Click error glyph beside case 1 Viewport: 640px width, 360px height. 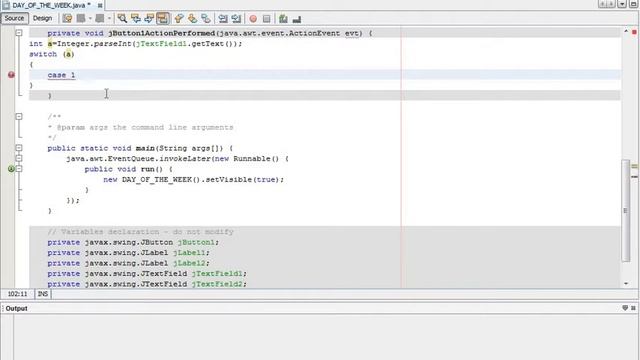[x=11, y=75]
